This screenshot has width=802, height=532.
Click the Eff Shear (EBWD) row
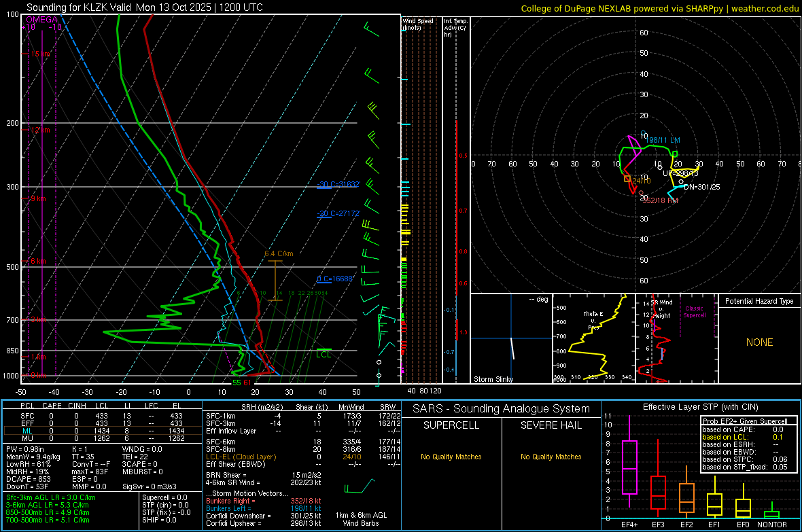[303, 464]
